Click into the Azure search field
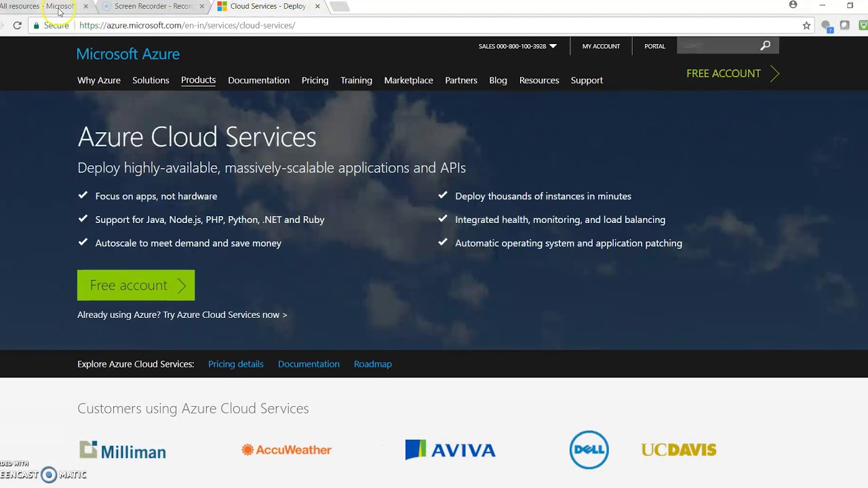 pos(719,45)
